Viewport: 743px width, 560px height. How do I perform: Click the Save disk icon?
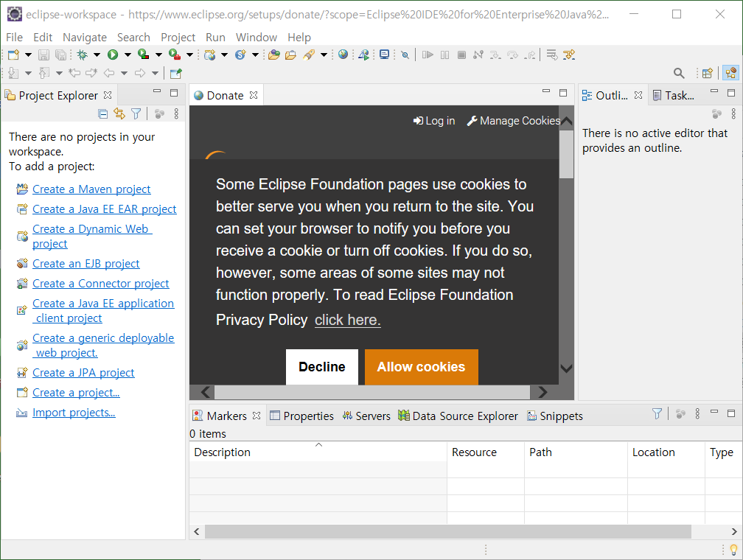click(43, 55)
